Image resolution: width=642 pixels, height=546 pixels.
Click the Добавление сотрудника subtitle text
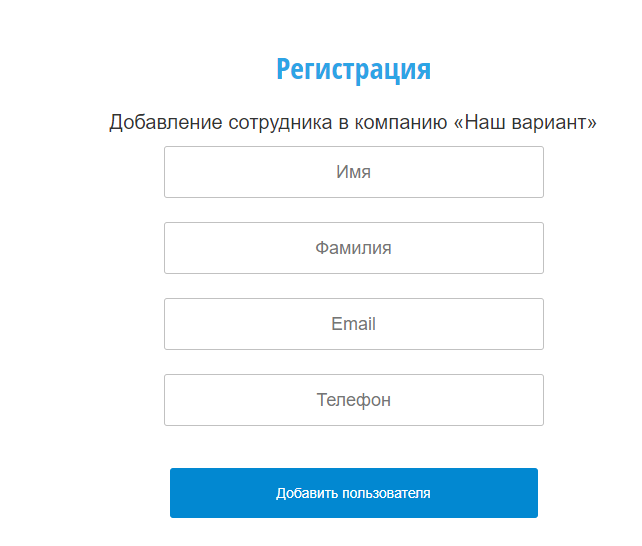pos(280,123)
